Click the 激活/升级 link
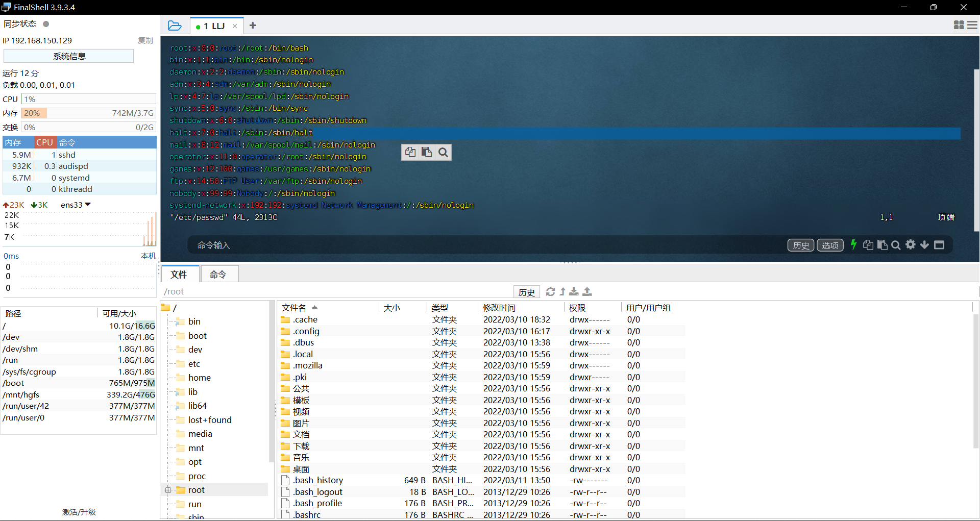 (x=79, y=512)
